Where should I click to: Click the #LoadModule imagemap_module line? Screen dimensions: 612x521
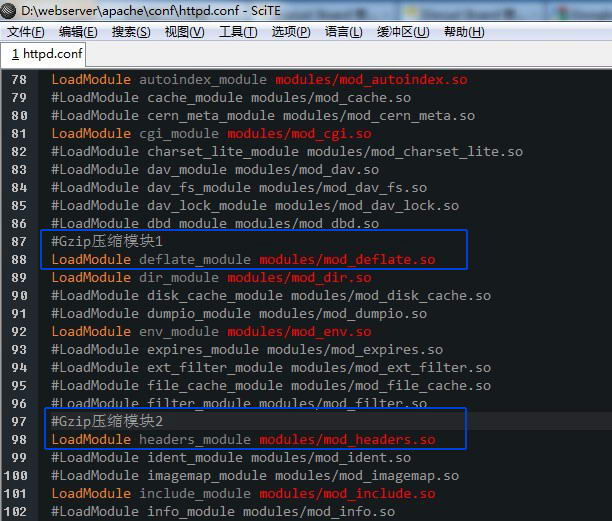[x=255, y=476]
